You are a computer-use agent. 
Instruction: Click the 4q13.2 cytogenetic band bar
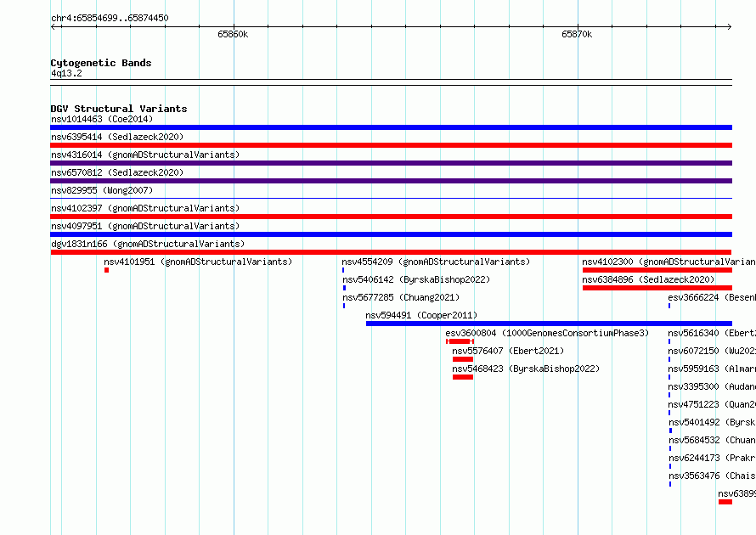tap(391, 82)
